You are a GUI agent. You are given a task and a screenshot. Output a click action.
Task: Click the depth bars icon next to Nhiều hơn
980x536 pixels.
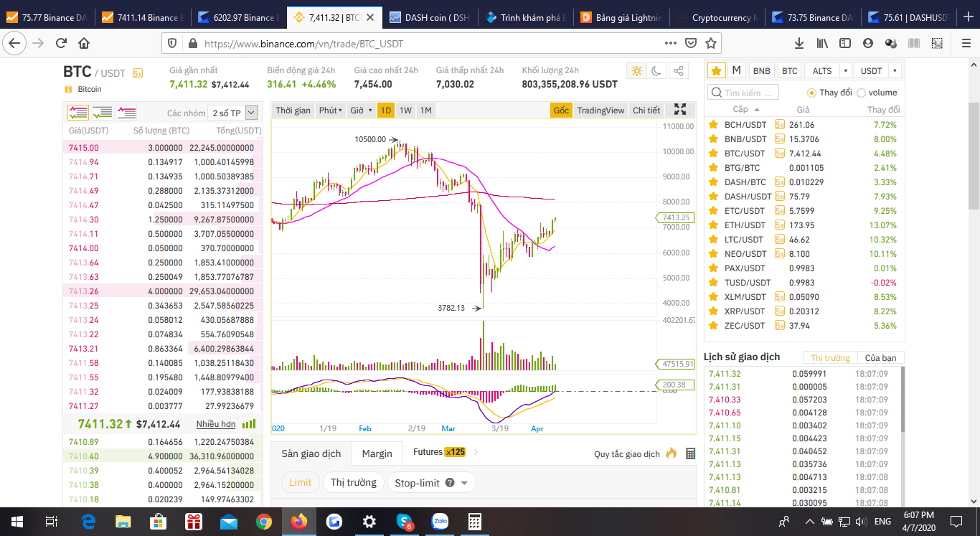tap(248, 424)
